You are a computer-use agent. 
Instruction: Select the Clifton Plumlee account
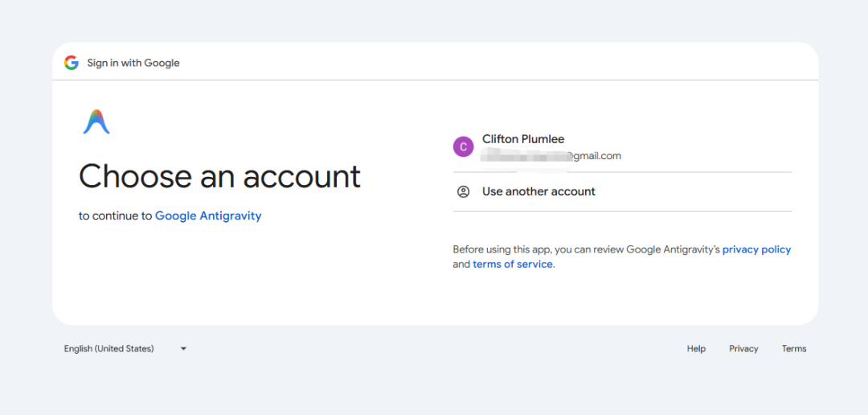523,139
